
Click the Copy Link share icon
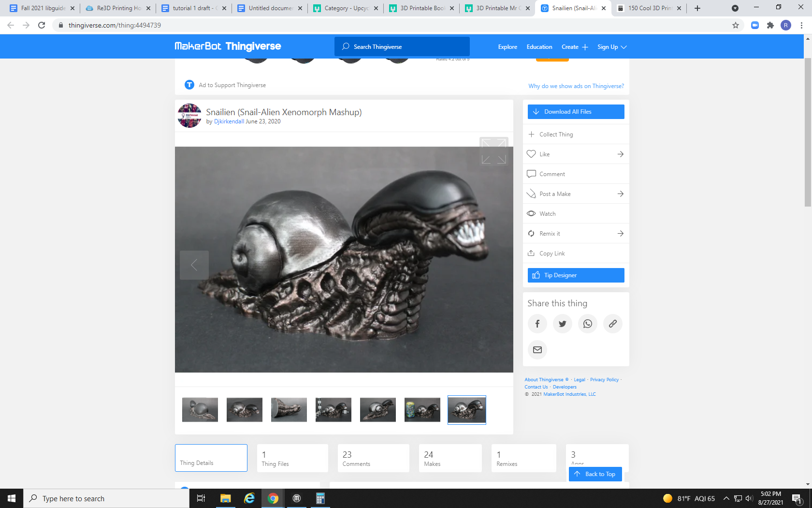click(531, 253)
